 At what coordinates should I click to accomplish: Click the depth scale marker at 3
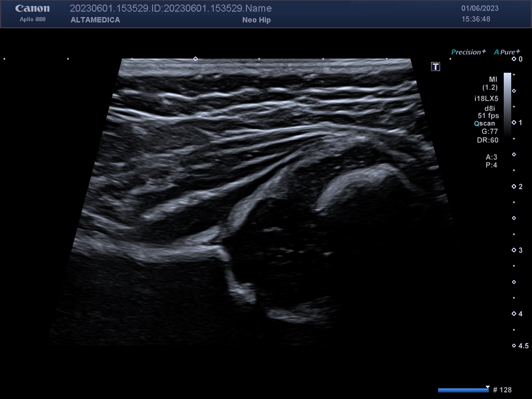[x=517, y=250]
